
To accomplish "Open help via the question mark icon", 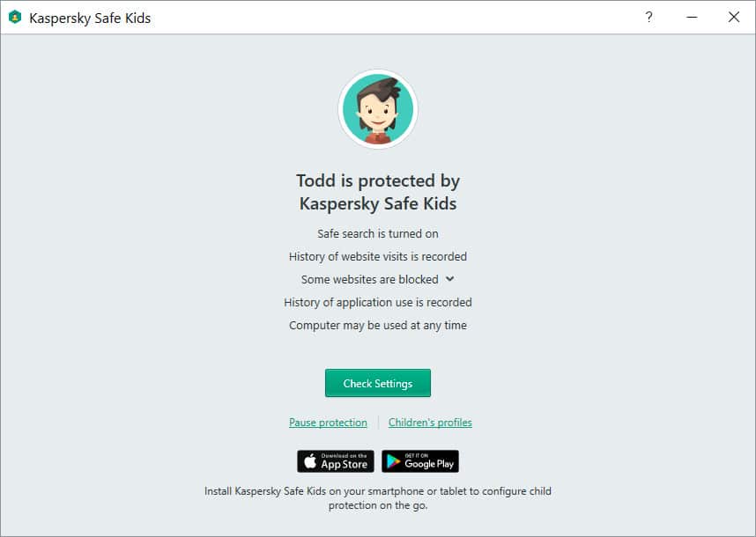I will coord(649,18).
